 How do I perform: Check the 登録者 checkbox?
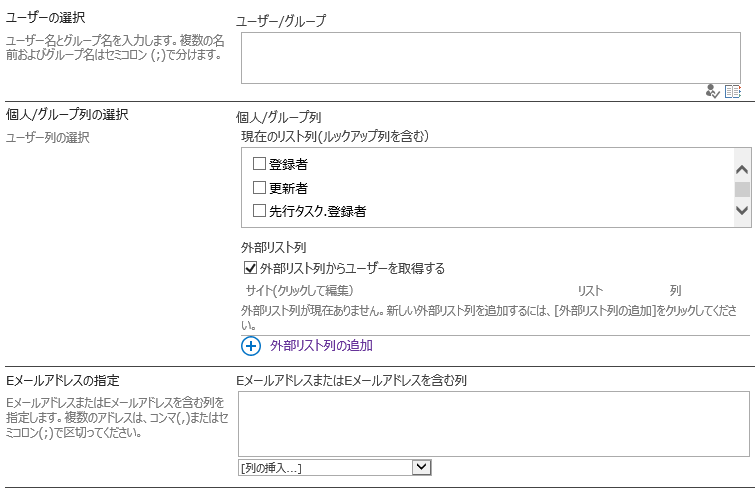click(259, 163)
